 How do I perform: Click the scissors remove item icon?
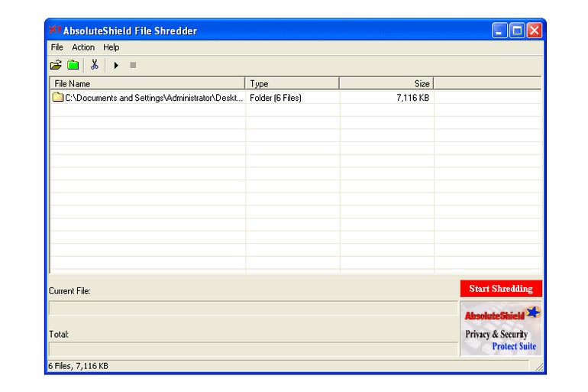[95, 65]
